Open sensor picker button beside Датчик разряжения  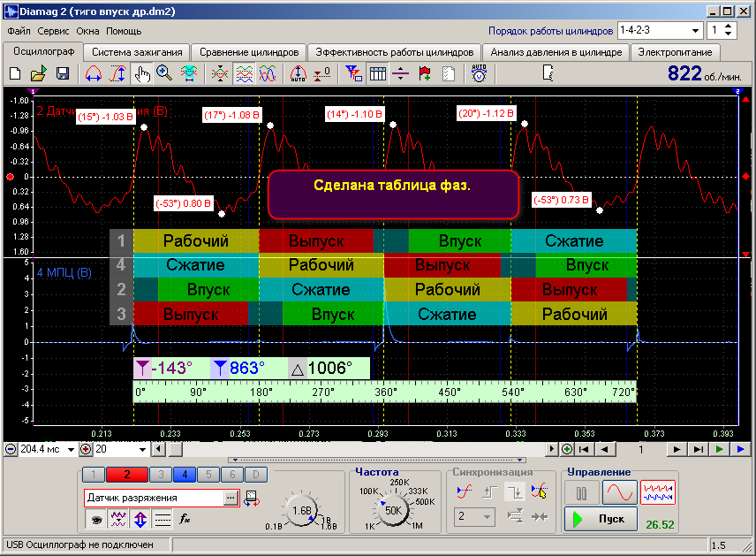(231, 498)
